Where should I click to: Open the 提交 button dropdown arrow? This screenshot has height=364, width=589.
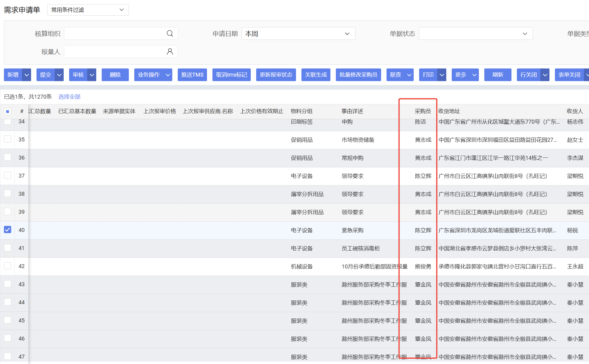tap(59, 75)
